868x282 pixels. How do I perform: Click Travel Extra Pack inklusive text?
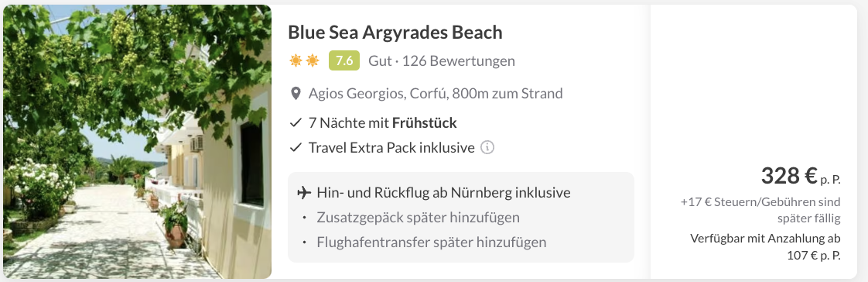[391, 148]
